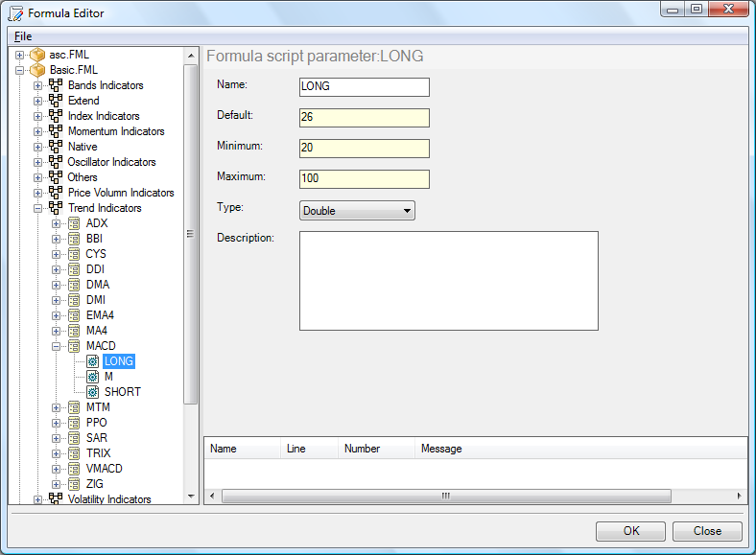Click the Extend group icon
This screenshot has width=756, height=555.
point(56,101)
